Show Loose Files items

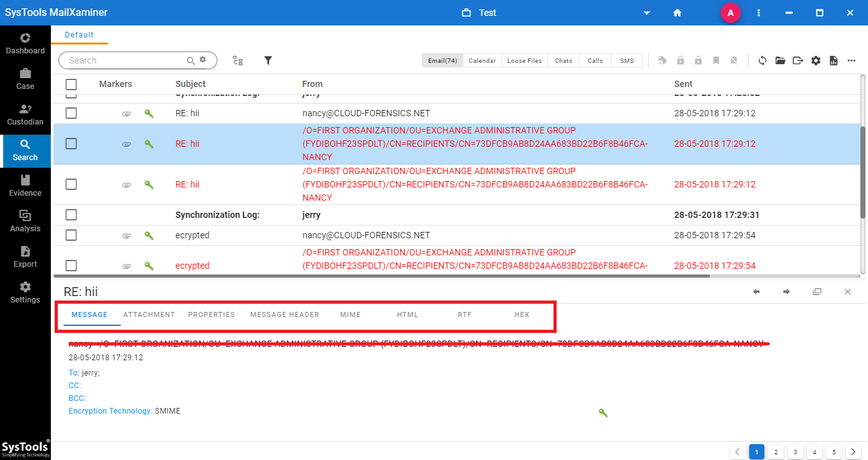pos(525,60)
